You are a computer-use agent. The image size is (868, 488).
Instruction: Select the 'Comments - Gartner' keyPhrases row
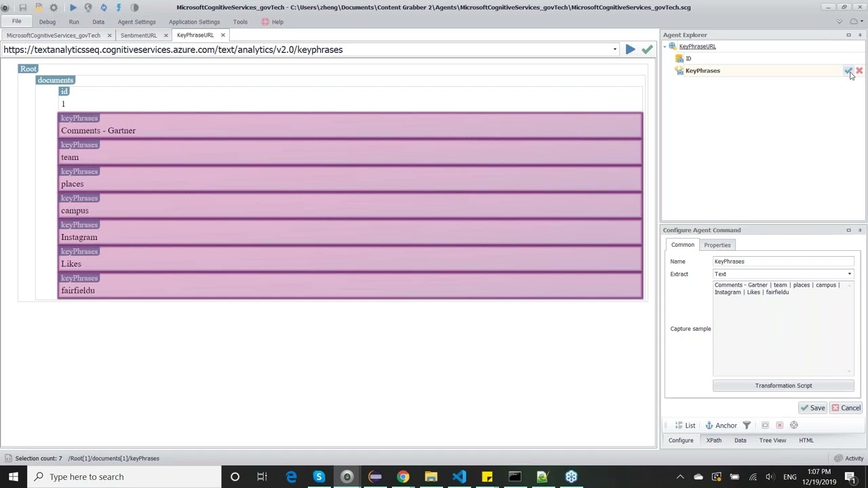350,125
